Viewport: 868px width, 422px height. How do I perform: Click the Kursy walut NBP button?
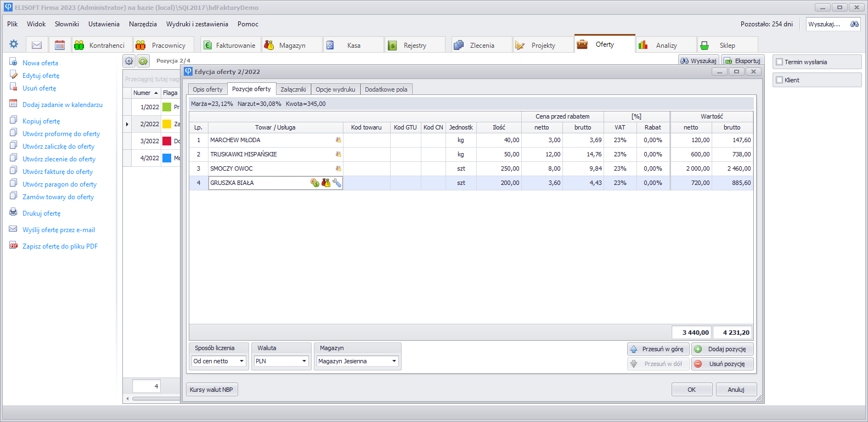pos(212,390)
